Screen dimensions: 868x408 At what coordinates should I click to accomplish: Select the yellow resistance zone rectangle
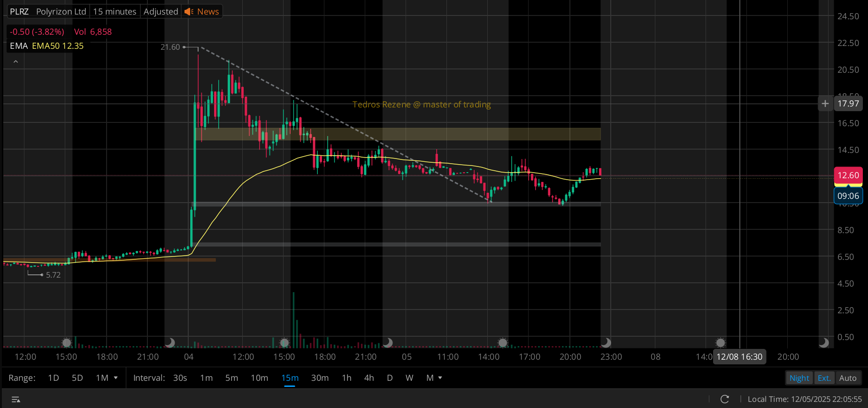pos(398,134)
